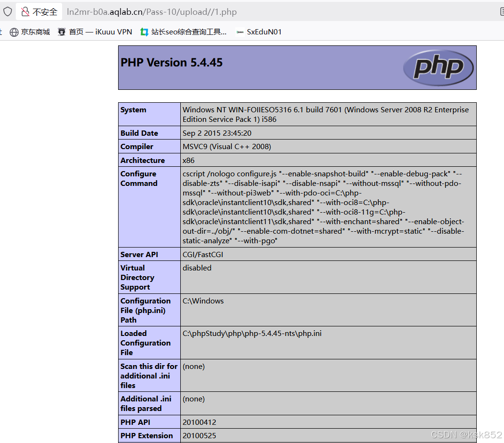This screenshot has height=443, width=504.
Task: Select the disabled value cell
Action: click(x=197, y=268)
